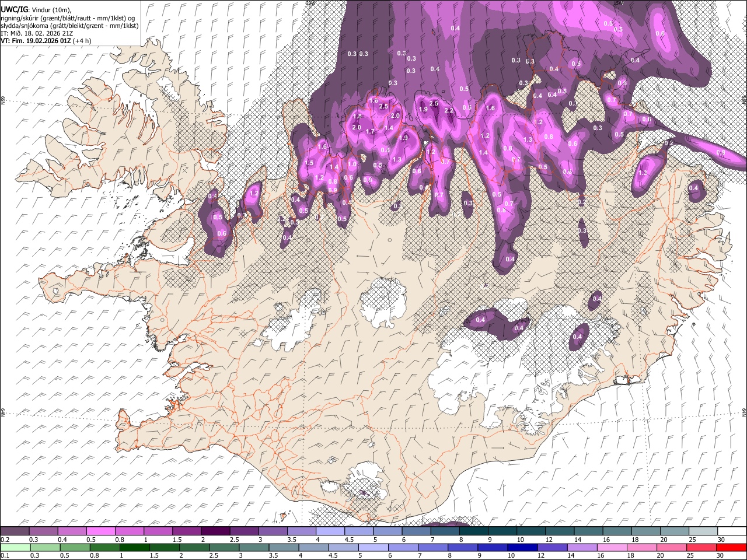
Task: Pick the grey-green swatch between 3 and 3.5, rain legend
Action: [x=254, y=547]
